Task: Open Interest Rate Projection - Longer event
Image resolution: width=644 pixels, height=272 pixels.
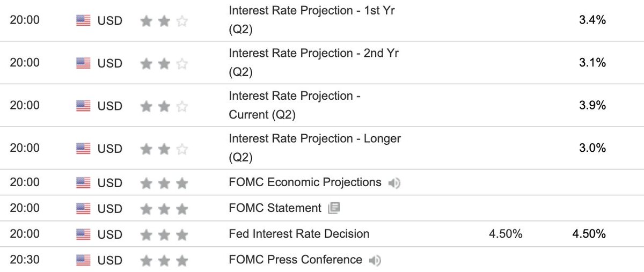Action: point(314,138)
